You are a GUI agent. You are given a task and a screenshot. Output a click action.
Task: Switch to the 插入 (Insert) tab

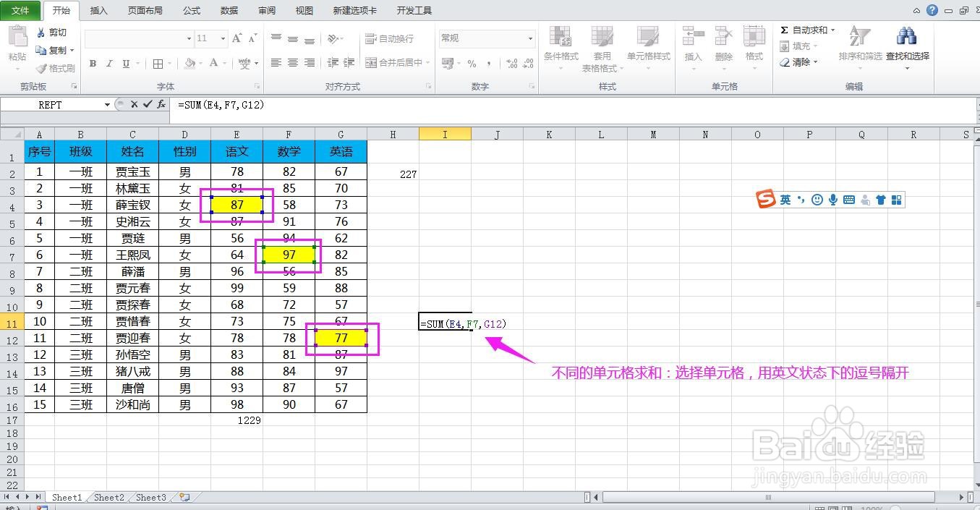(99, 11)
